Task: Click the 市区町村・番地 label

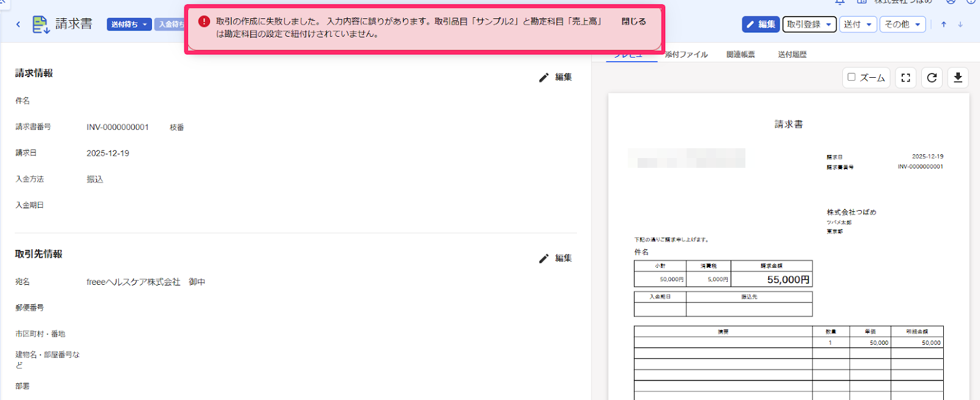Action: coord(40,334)
